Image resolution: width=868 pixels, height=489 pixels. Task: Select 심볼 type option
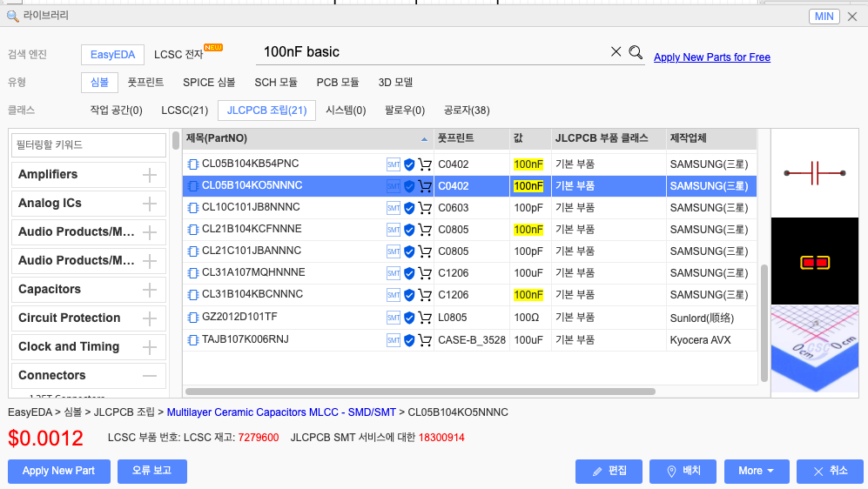(x=99, y=83)
